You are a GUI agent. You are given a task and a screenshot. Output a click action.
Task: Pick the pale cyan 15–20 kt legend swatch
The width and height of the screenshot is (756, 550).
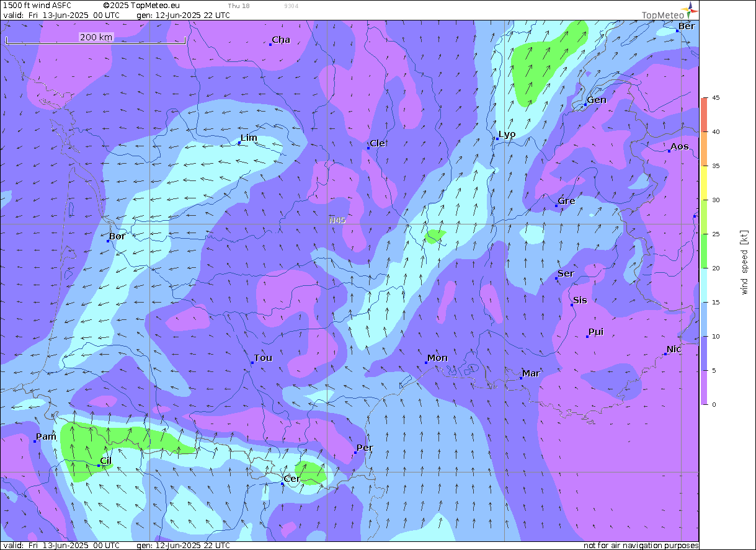(x=705, y=285)
